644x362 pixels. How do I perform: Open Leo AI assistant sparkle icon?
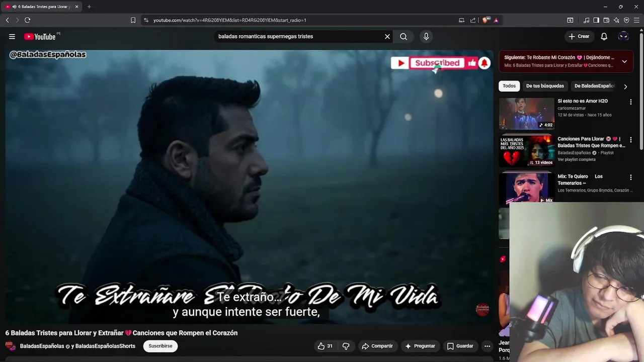coord(616,20)
